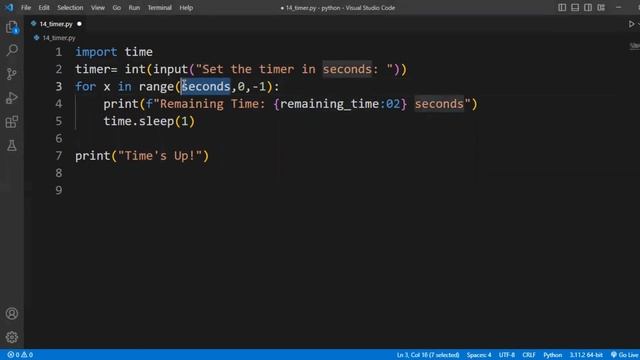The width and height of the screenshot is (640, 360).
Task: Select Python language mode in status bar
Action: (x=553, y=355)
